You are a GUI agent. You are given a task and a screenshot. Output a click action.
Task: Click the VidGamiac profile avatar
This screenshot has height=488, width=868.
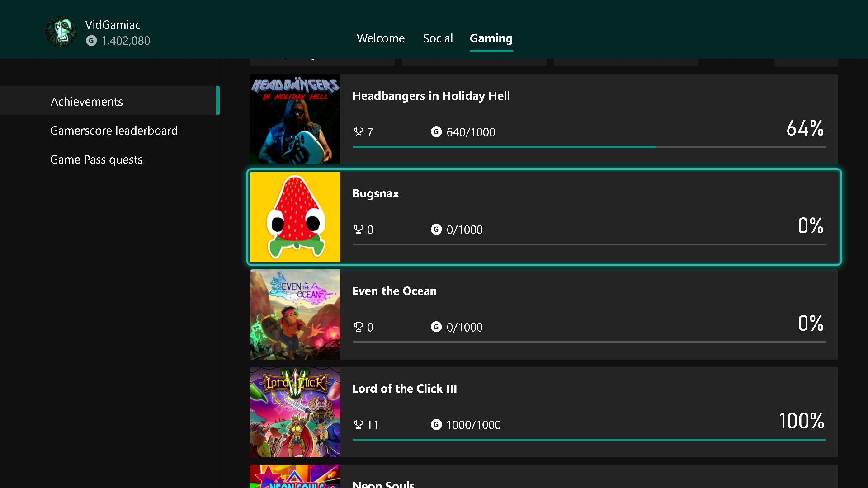pos(61,32)
